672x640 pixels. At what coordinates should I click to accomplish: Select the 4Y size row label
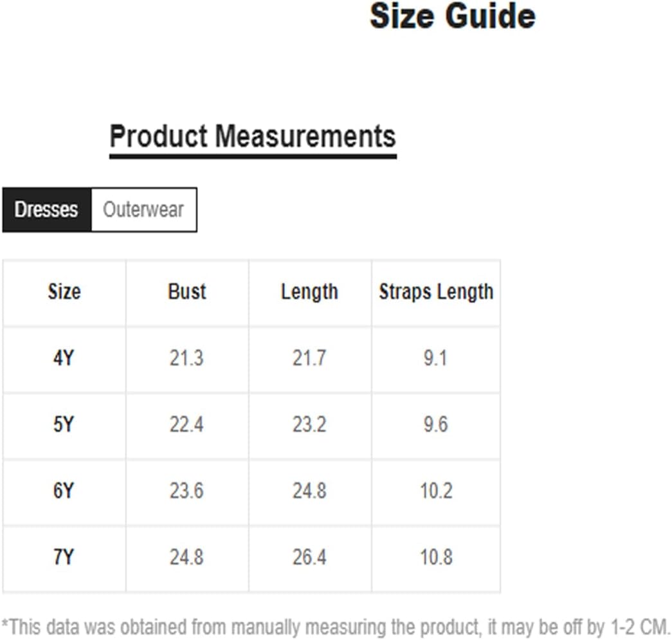pyautogui.click(x=64, y=358)
